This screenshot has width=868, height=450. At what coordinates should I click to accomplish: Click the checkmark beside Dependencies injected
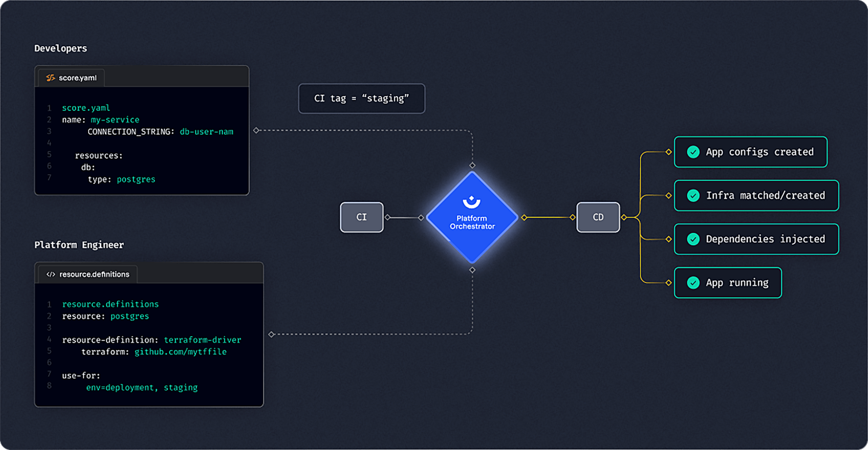tap(693, 239)
